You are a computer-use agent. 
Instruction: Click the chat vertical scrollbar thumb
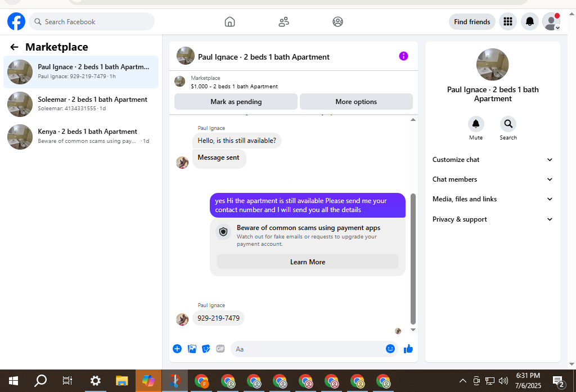coord(413,259)
